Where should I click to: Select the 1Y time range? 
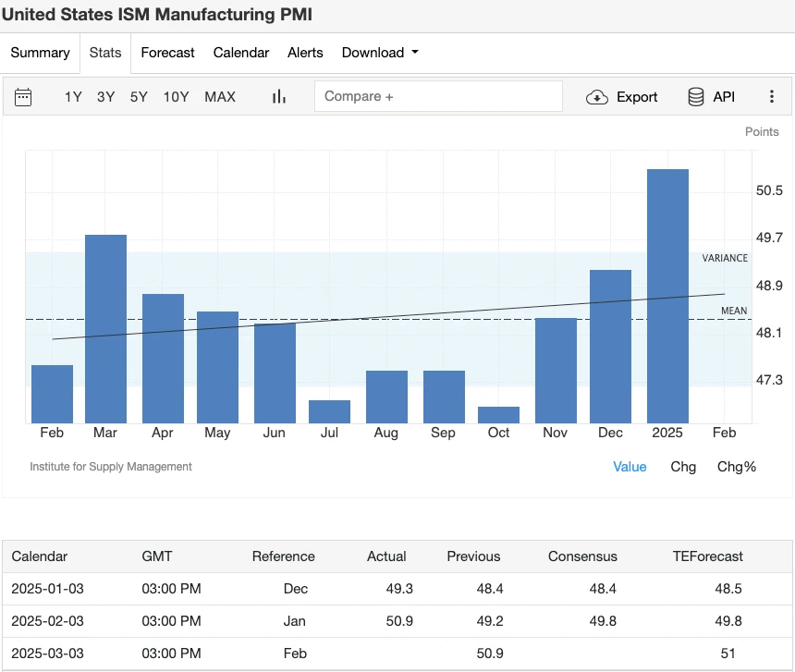pos(73,97)
